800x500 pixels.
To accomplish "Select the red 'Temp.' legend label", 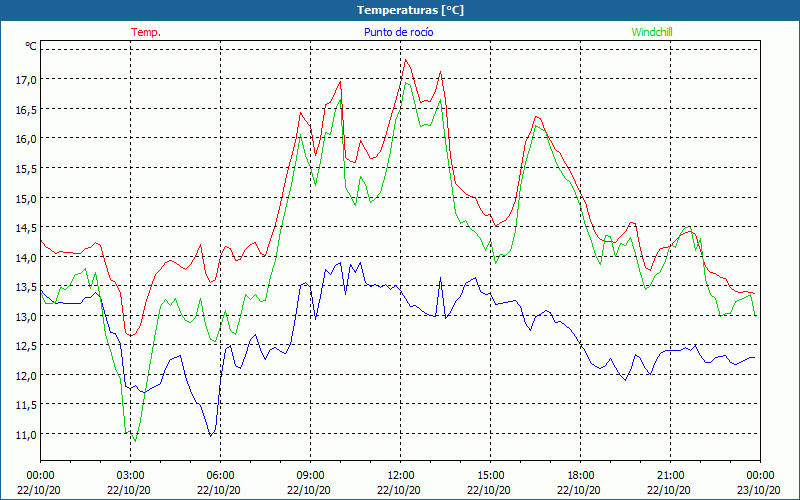I will click(146, 32).
